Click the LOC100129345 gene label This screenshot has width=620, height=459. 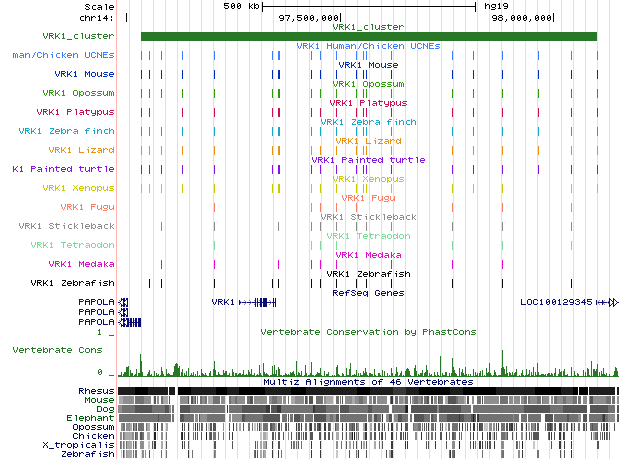556,302
